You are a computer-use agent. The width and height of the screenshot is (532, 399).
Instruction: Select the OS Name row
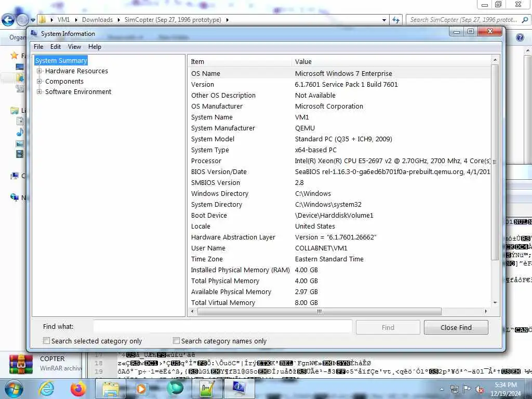pos(339,73)
